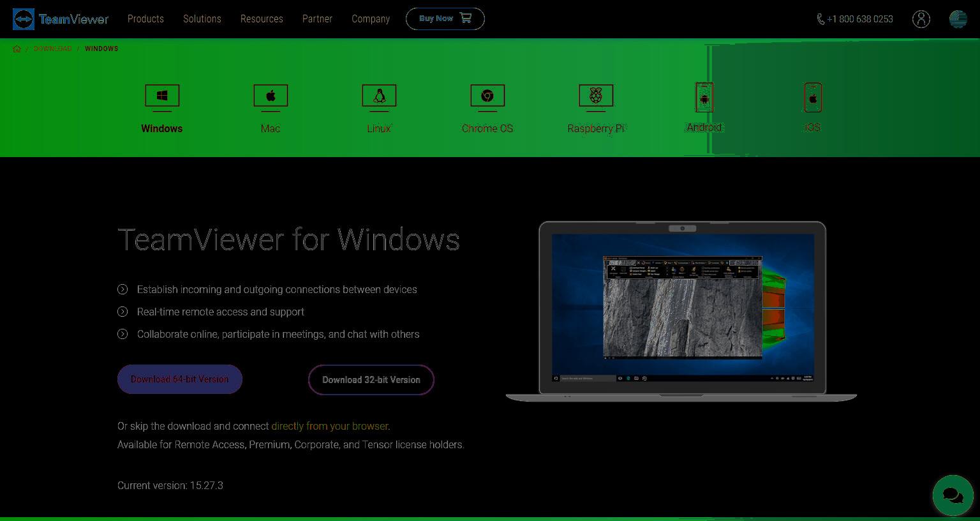Open the Products menu
980x521 pixels.
click(145, 19)
